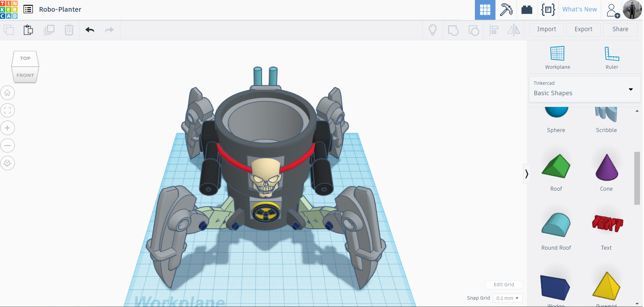Switch to 3D design grid view
644x307 pixels.
(x=485, y=10)
